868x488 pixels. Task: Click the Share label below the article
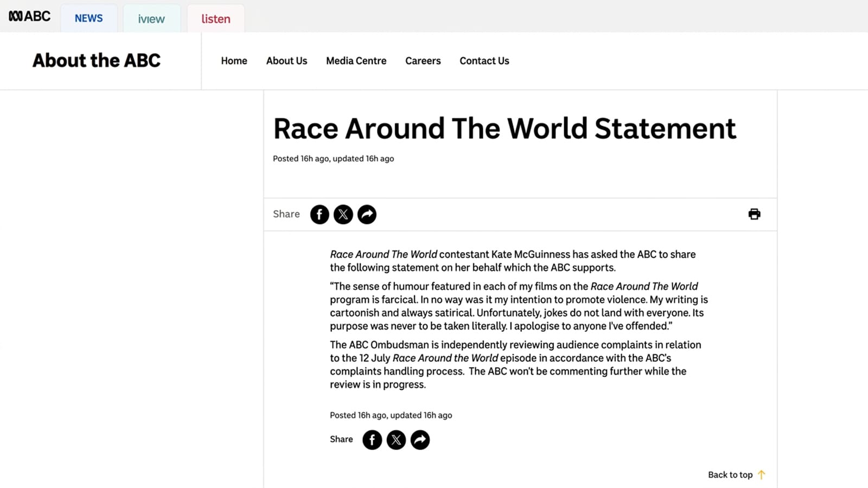(x=341, y=439)
